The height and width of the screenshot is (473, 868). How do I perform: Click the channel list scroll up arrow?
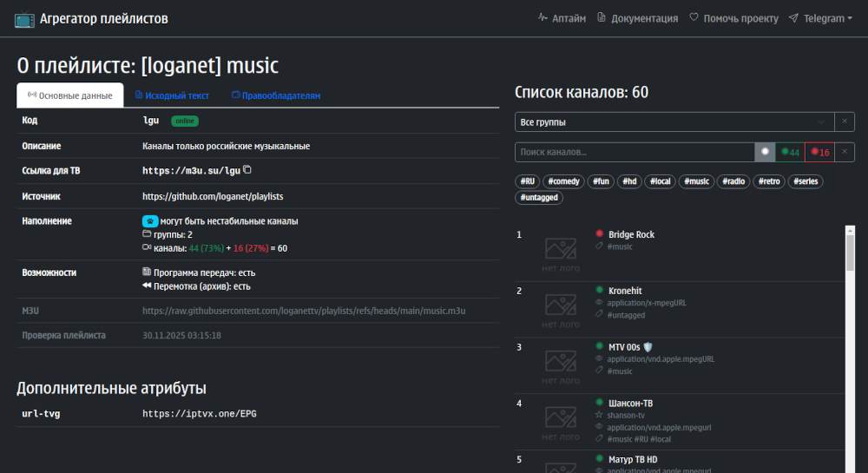(x=850, y=230)
